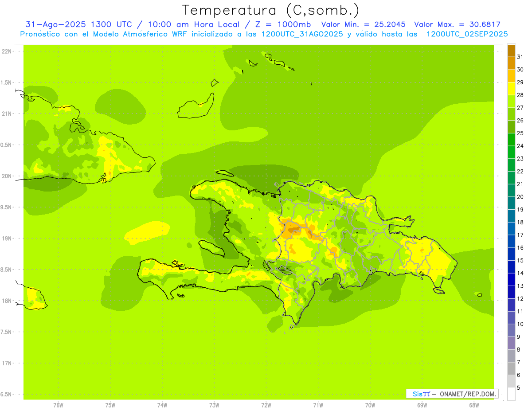Image resolution: width=532 pixels, height=411 pixels.
Task: Click the legend value '31'
Action: coord(520,57)
